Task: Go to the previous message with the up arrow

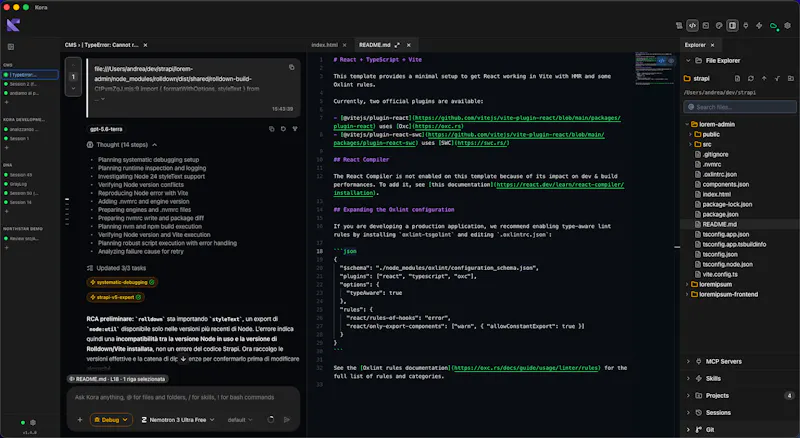Action: click(73, 65)
